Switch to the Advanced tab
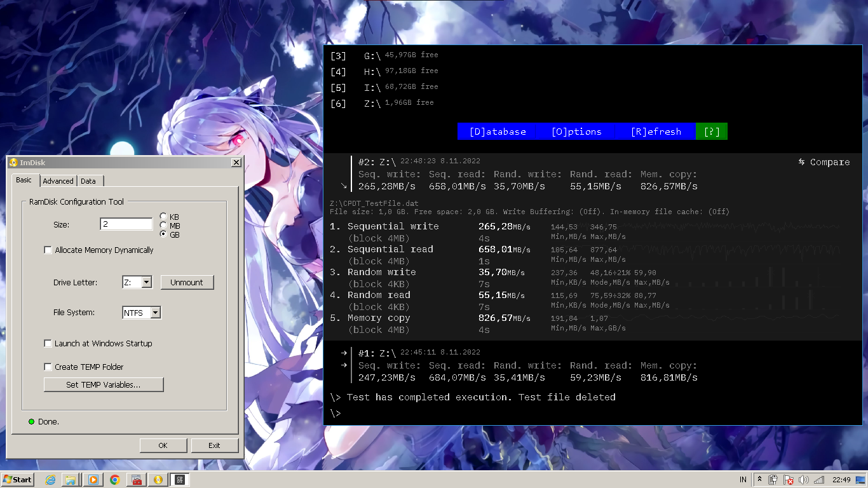The image size is (868, 488). [x=58, y=181]
